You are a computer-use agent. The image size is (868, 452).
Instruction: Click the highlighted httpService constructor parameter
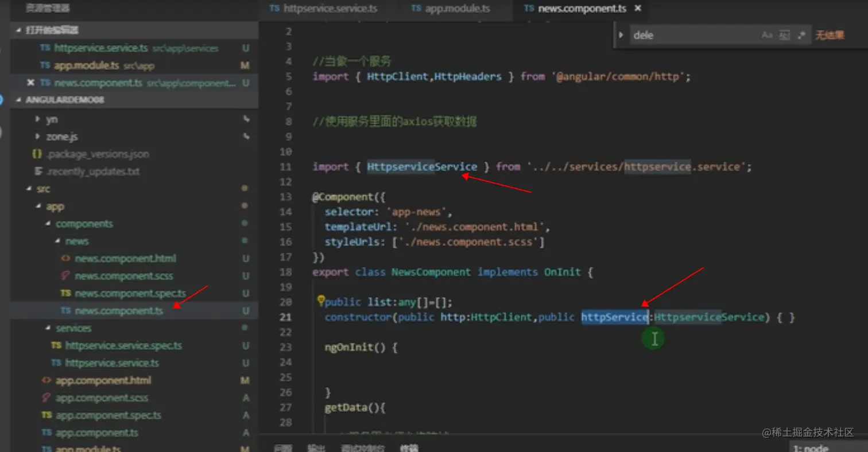tap(614, 317)
